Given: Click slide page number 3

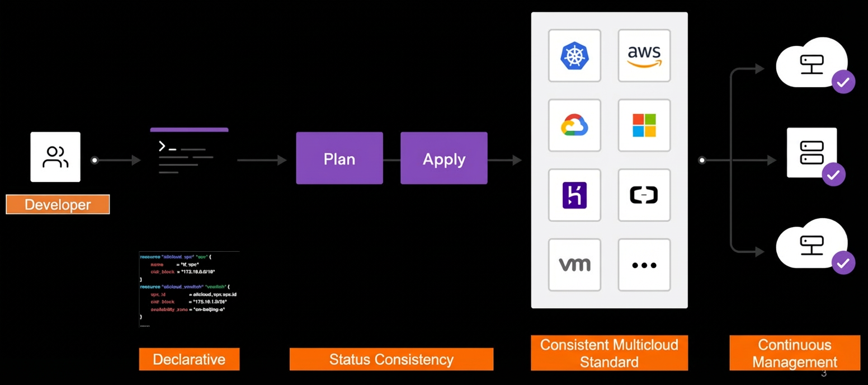Looking at the screenshot, I should (x=824, y=374).
